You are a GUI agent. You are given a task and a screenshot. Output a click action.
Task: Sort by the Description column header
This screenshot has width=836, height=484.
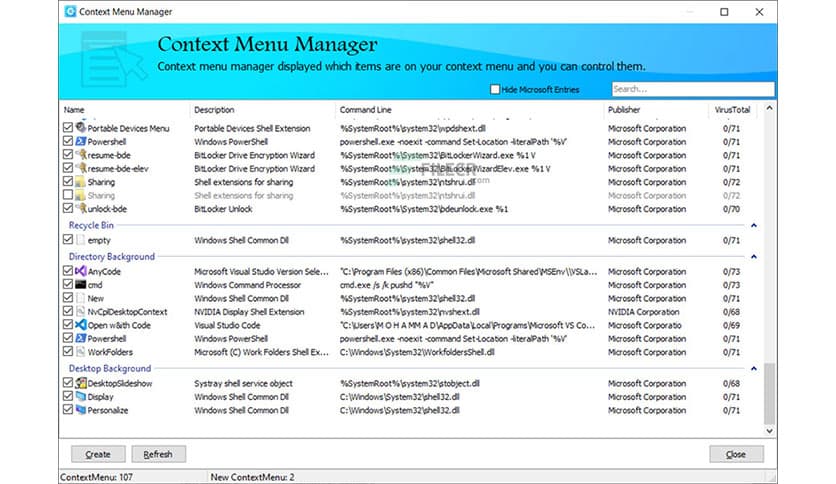click(x=263, y=110)
